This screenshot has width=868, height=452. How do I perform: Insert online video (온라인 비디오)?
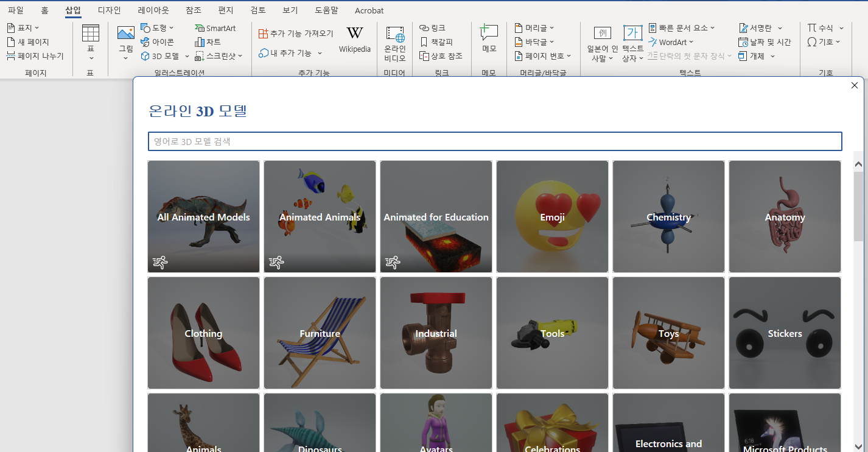click(395, 44)
